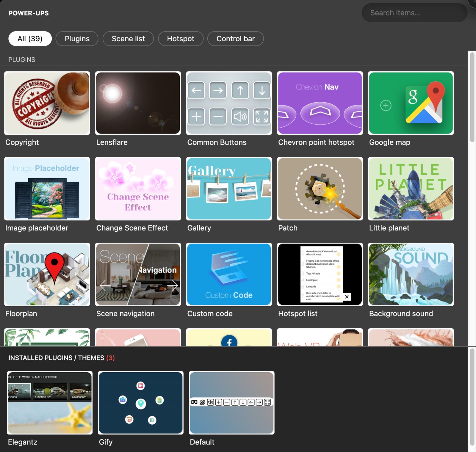Click the Image placeholder label
Screen dimensions: 476x452
(37, 228)
